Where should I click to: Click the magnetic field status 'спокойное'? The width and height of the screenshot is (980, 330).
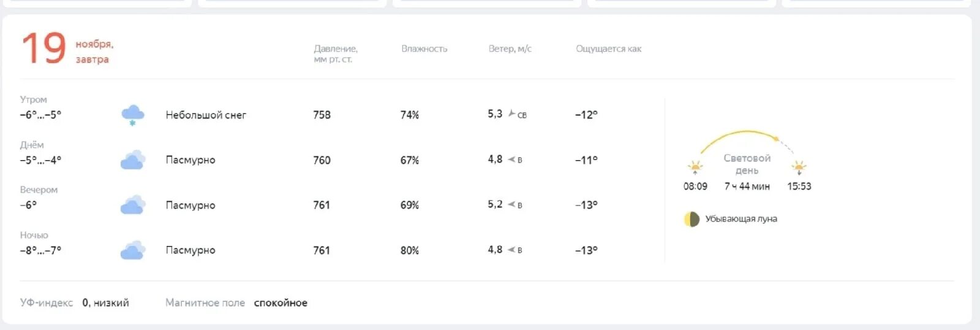281,302
